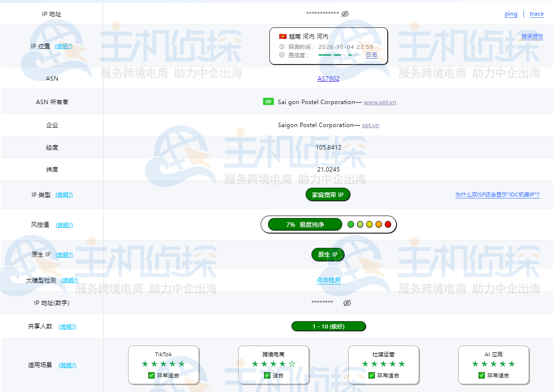553x392 pixels.
Task: Click Vietnam flag icon in location box
Action: coord(283,36)
